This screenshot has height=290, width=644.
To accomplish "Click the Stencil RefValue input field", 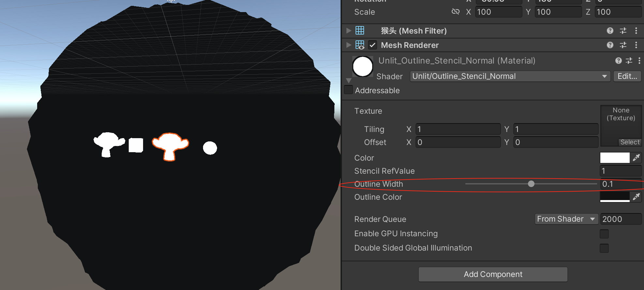I will click(620, 171).
